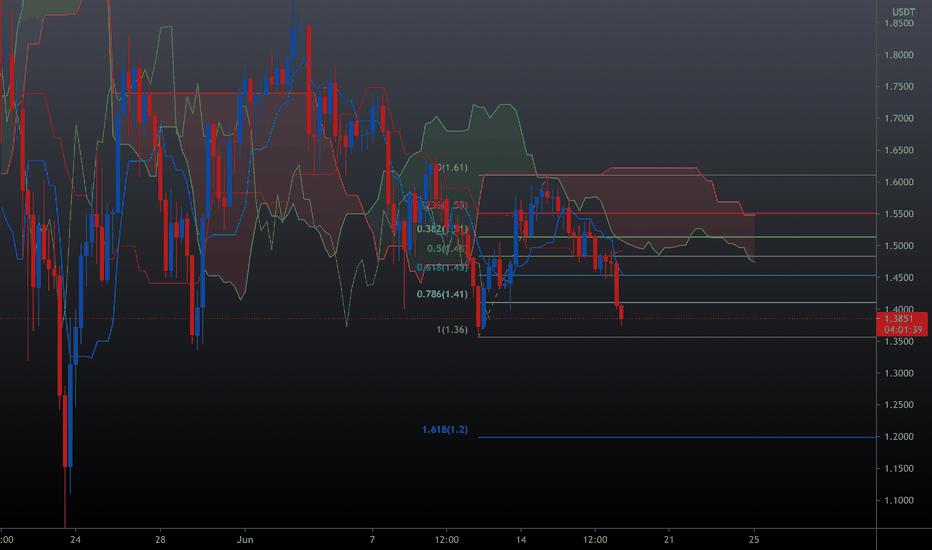Select the Fibonacci 0.786(1.41) level label
This screenshot has width=932, height=550.
442,294
